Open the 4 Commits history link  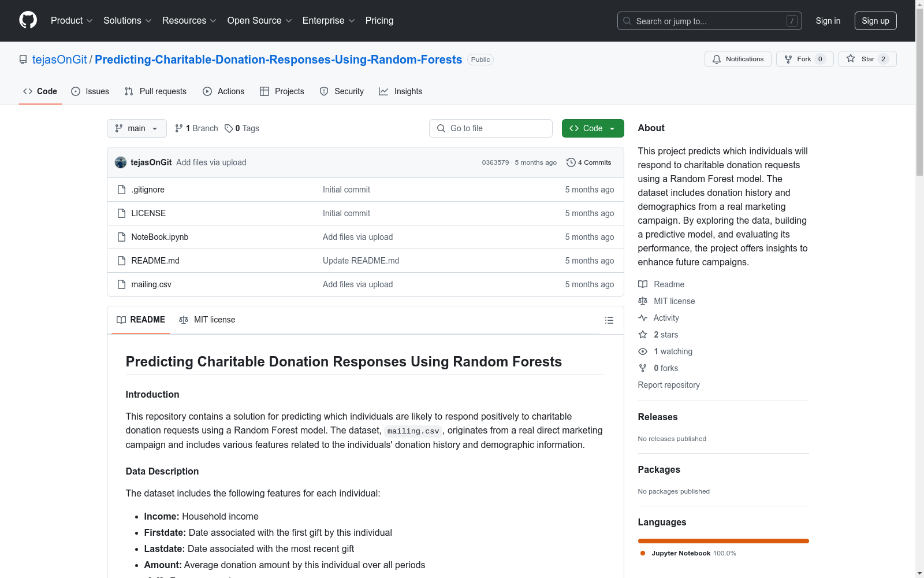click(x=589, y=162)
